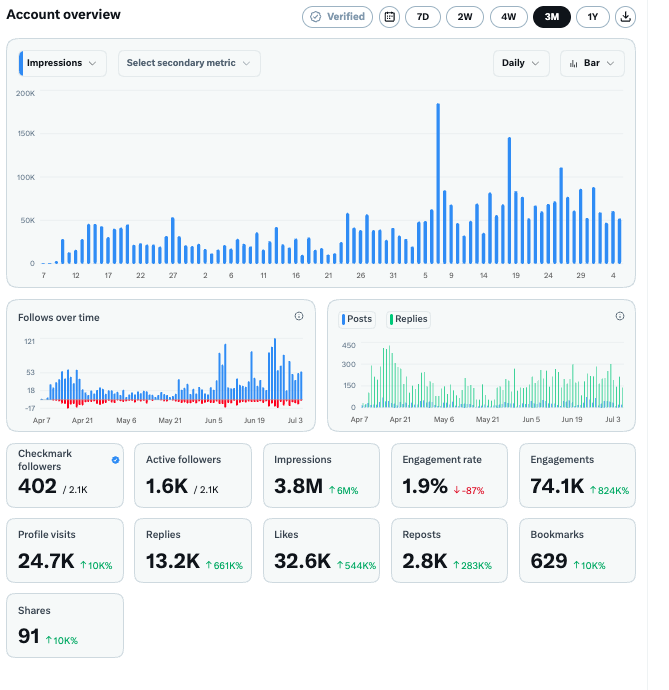This screenshot has height=690, width=669.
Task: Toggle the Verified filter button
Action: coord(337,17)
